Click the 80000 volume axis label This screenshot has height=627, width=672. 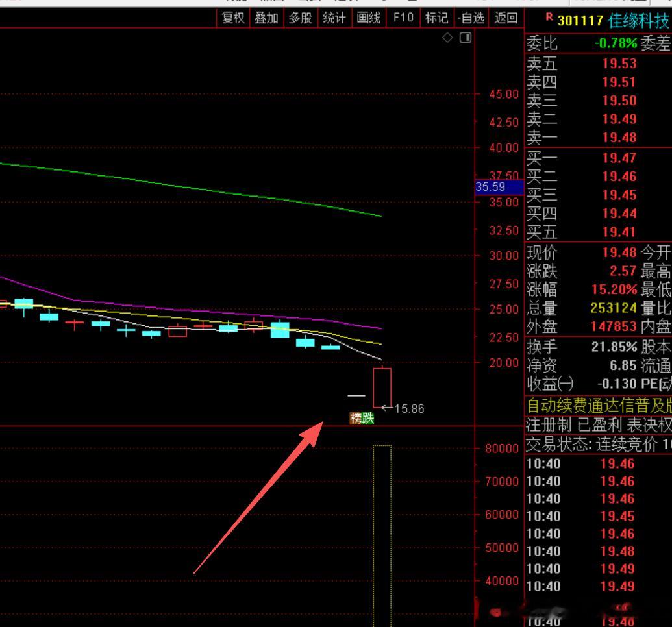501,449
